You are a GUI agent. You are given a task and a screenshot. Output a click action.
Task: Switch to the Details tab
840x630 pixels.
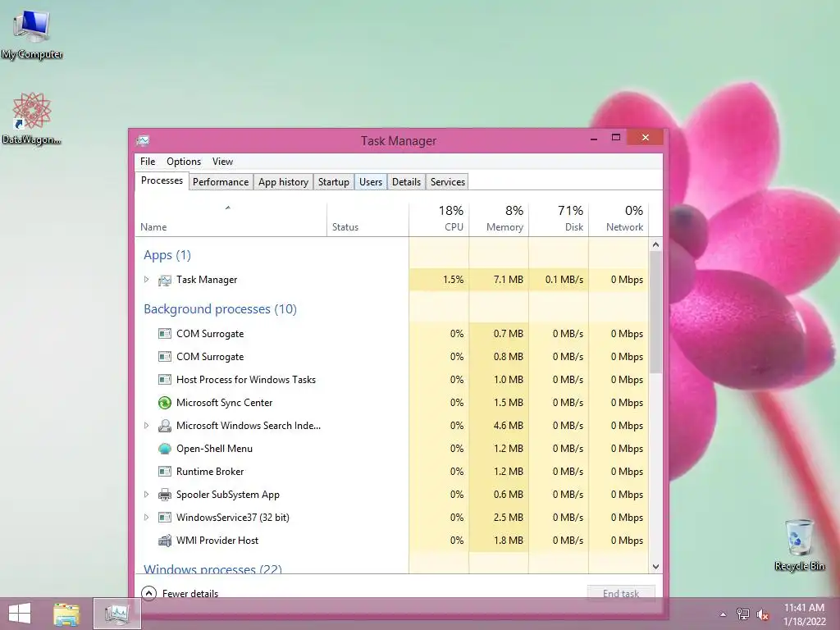[x=407, y=182]
